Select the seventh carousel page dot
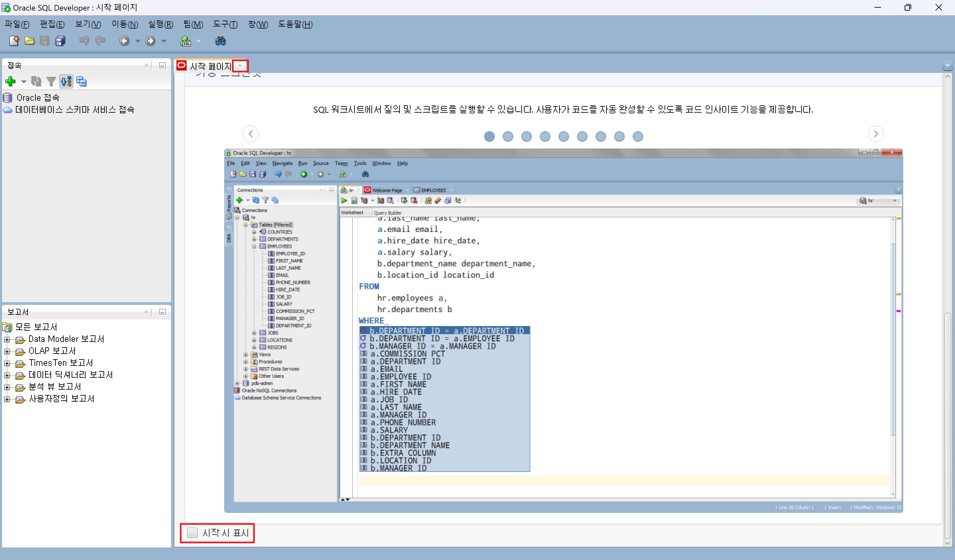This screenshot has width=955, height=560. click(601, 136)
